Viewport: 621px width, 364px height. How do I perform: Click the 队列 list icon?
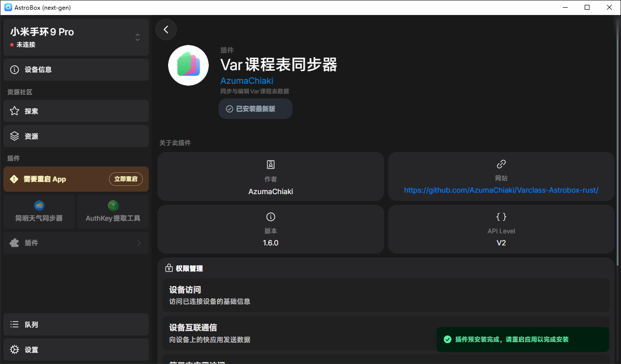pyautogui.click(x=15, y=325)
